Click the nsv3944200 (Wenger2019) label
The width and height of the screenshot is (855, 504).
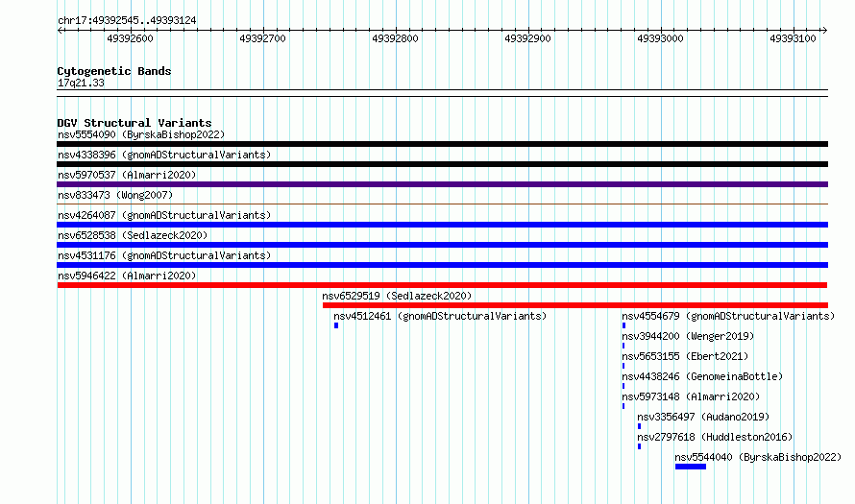(688, 336)
